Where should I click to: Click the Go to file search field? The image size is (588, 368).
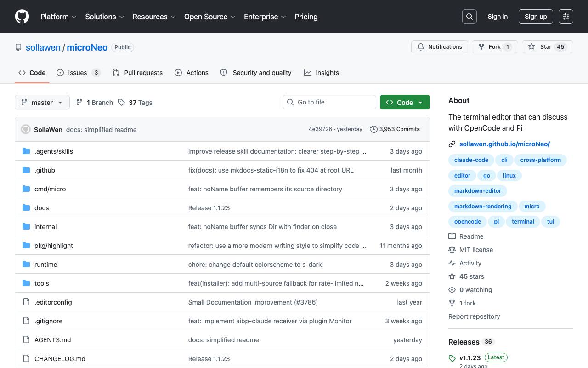click(x=329, y=102)
